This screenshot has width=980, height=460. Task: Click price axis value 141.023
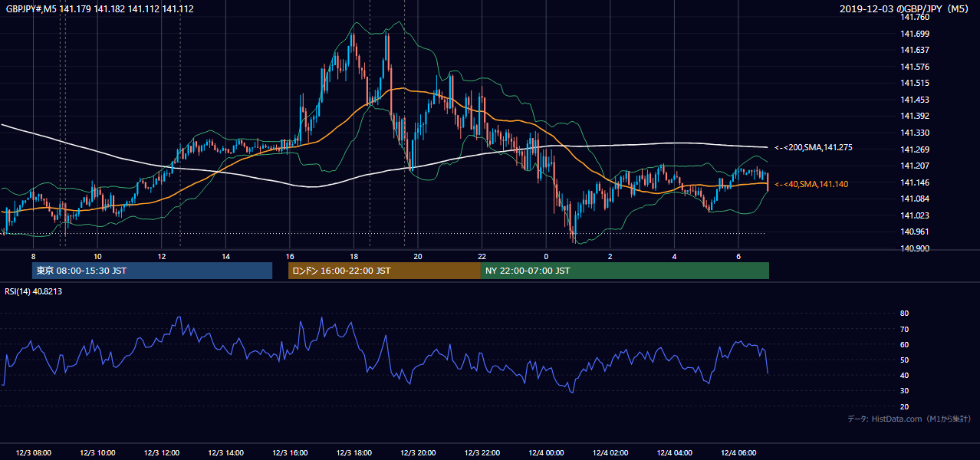point(914,215)
